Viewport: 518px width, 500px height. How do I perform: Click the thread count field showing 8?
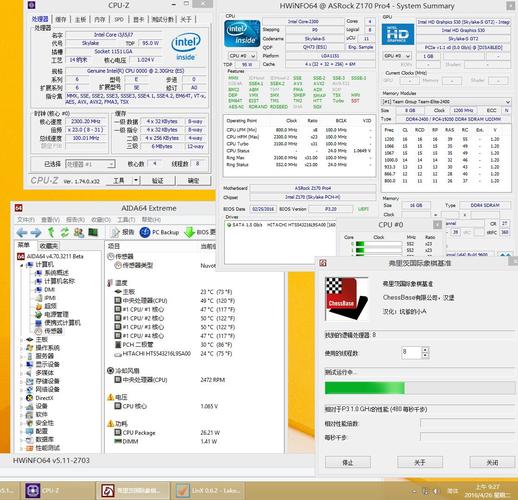click(412, 353)
